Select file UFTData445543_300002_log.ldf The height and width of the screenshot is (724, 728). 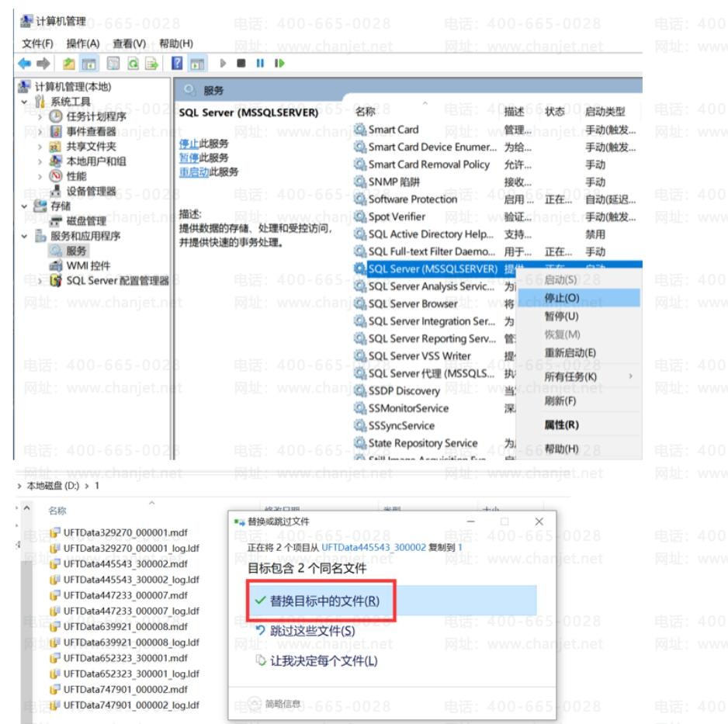[131, 580]
